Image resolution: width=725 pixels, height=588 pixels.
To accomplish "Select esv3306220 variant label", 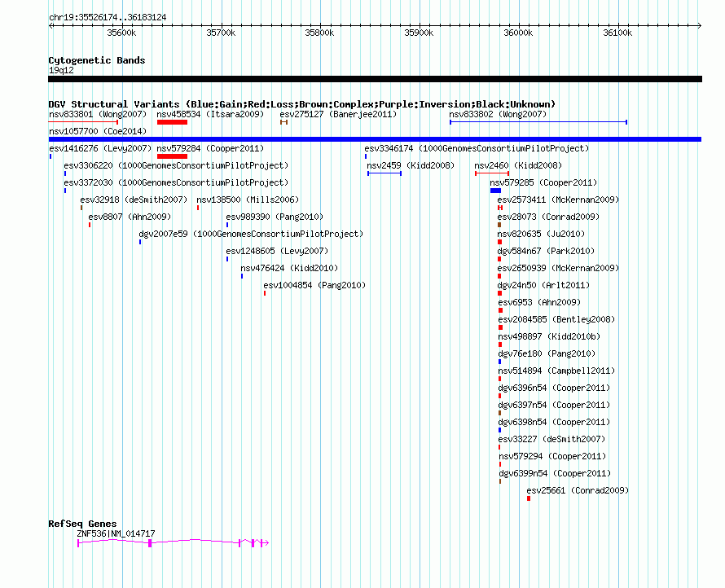I will pyautogui.click(x=176, y=165).
